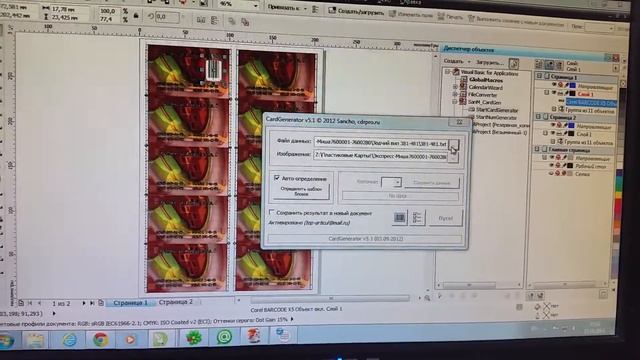Click the last page arrow in page navigator
The width and height of the screenshot is (640, 360).
[x=92, y=303]
